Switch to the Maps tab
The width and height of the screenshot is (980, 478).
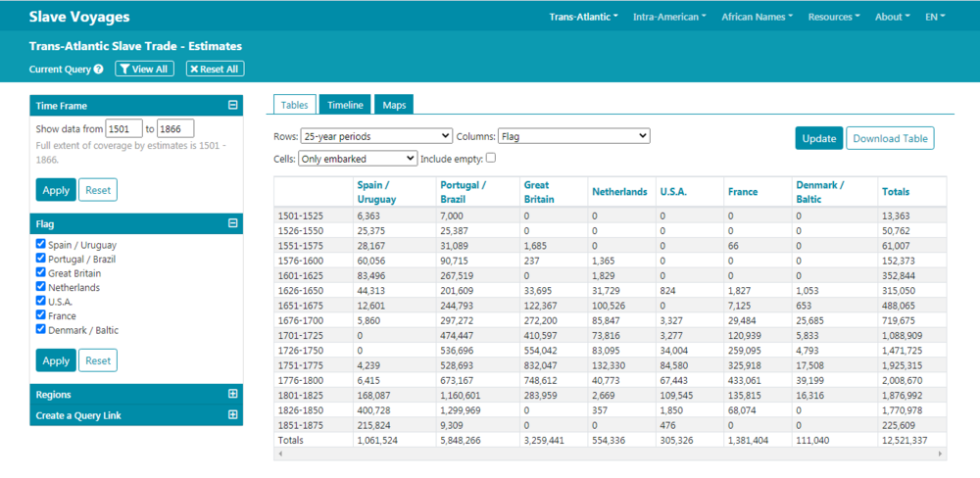[x=394, y=105]
